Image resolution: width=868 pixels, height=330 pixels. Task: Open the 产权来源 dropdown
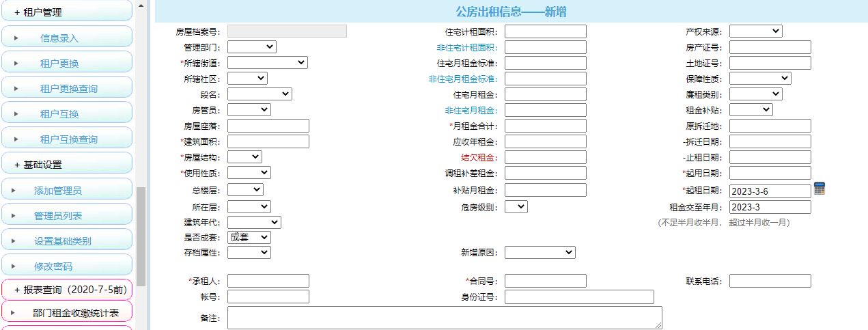tap(755, 31)
